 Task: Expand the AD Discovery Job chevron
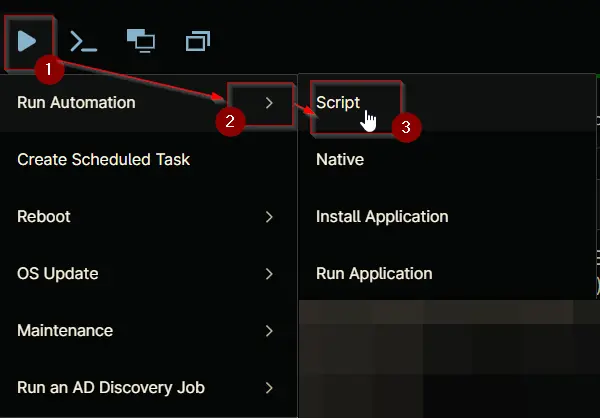(x=269, y=388)
